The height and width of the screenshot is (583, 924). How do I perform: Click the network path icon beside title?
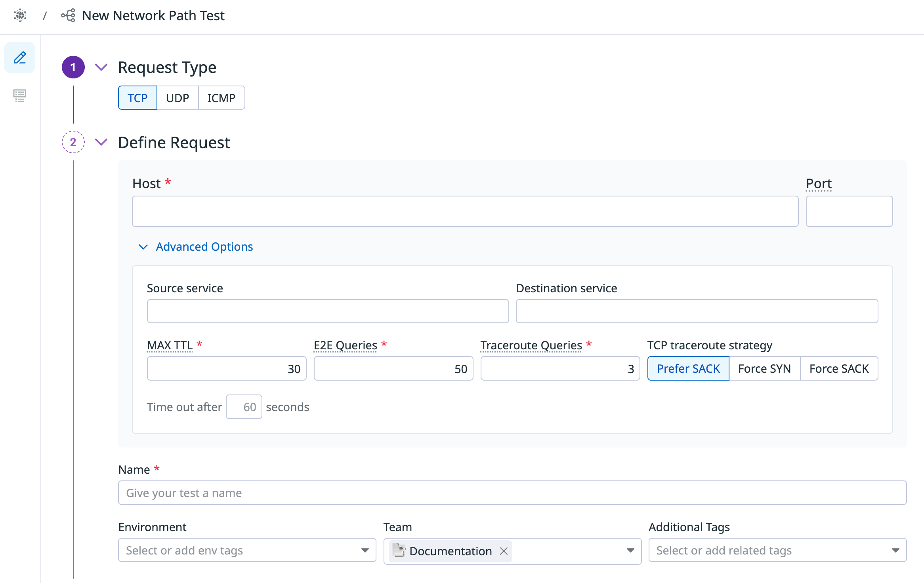[x=68, y=15]
